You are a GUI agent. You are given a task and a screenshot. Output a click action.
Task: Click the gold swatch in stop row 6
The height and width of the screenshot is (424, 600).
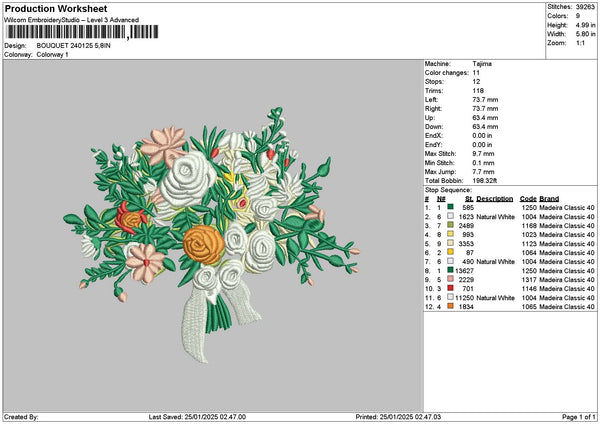click(x=450, y=252)
